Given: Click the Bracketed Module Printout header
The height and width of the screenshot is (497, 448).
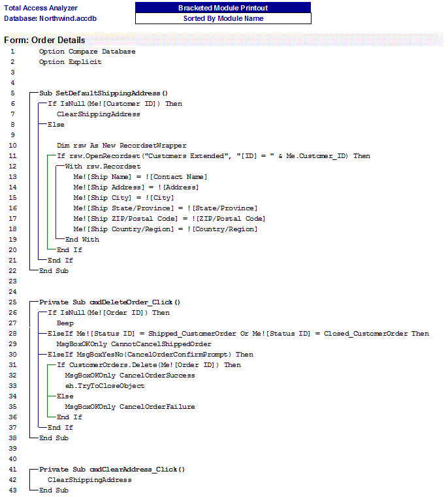Looking at the screenshot, I should 223,8.
